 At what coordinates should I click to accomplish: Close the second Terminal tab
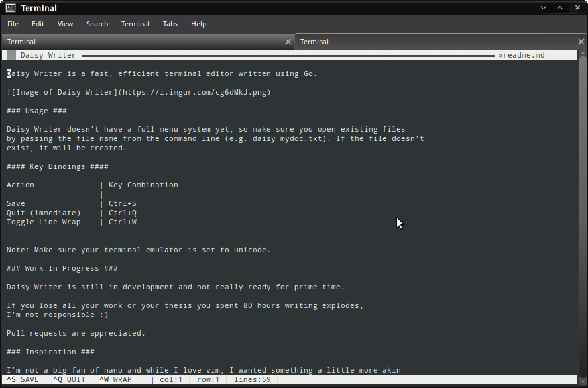tap(581, 42)
